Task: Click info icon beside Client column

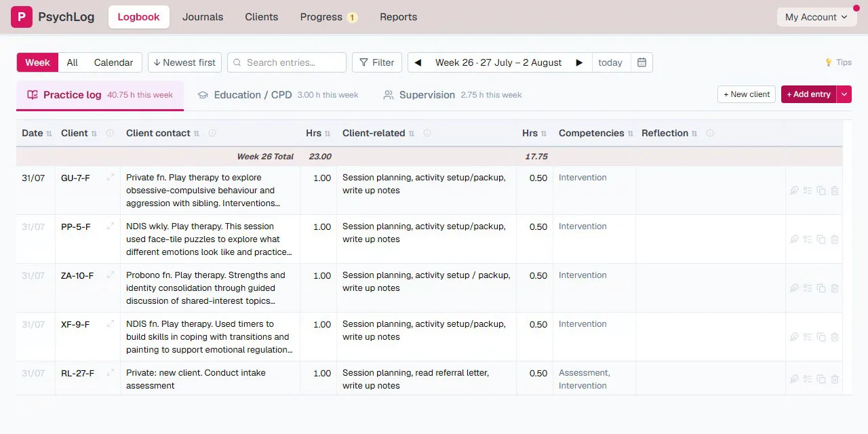Action: [110, 133]
